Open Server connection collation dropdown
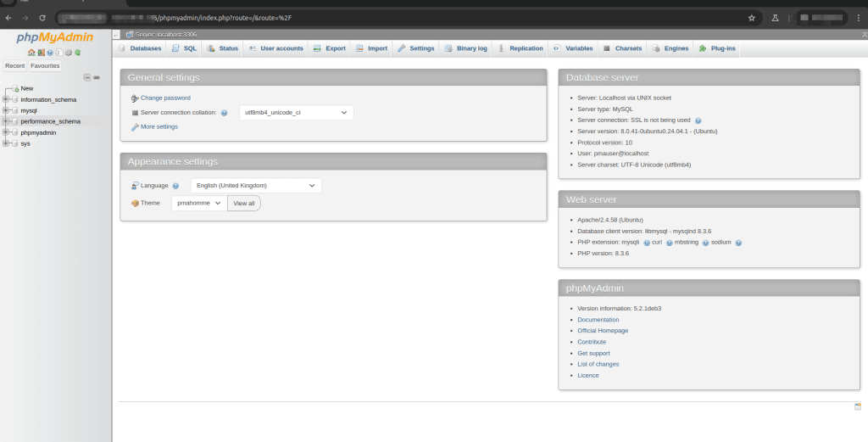Viewport: 868px width, 442px height. [x=296, y=113]
